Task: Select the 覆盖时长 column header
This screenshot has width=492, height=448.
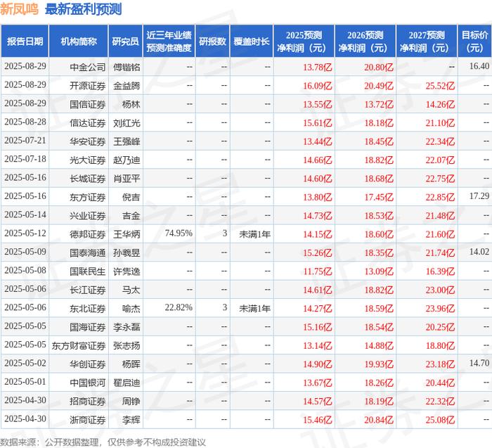Action: (x=252, y=41)
